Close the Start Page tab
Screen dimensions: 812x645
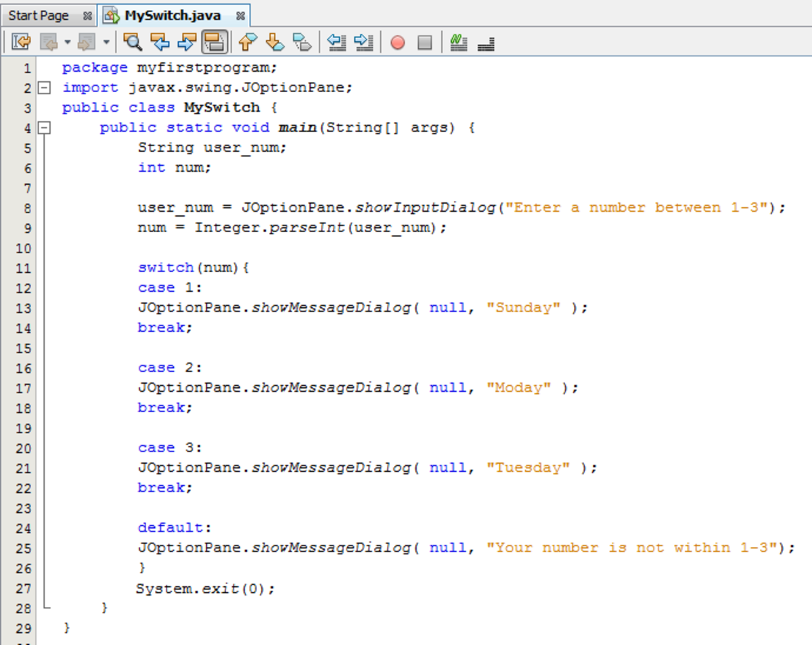(x=87, y=16)
